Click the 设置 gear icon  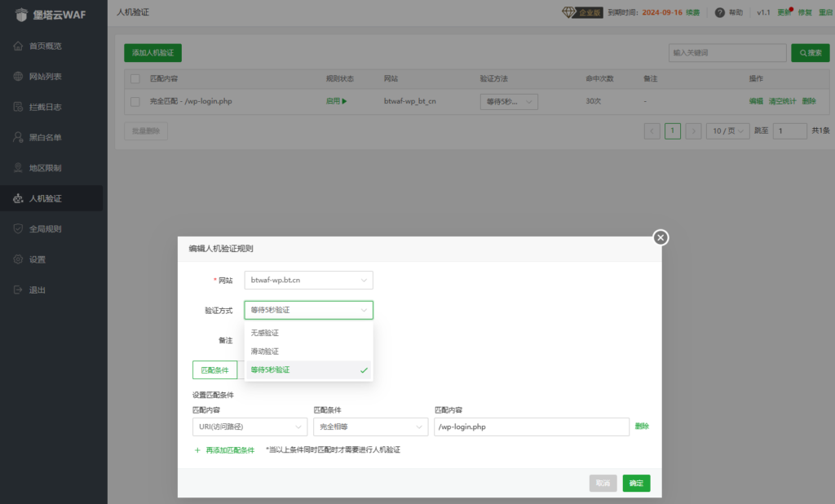18,259
